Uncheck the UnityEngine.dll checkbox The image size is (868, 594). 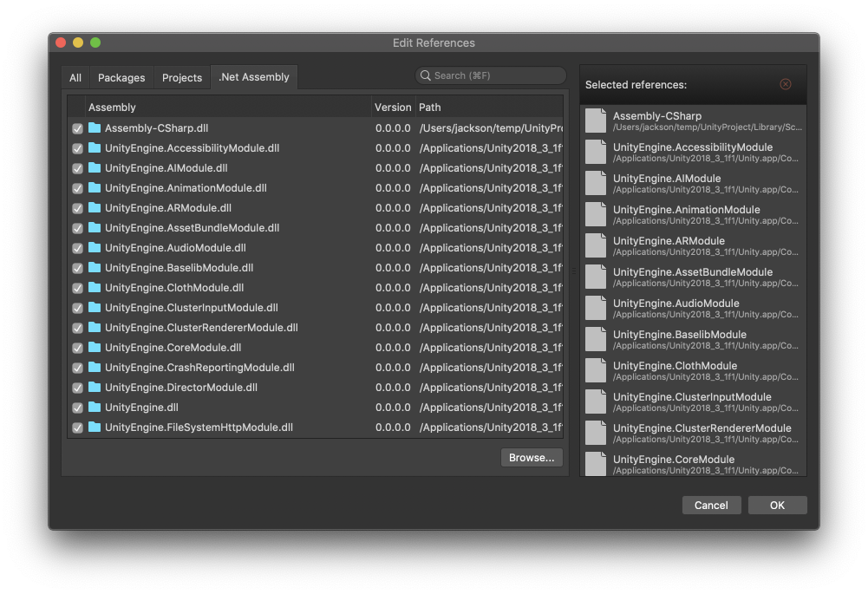pyautogui.click(x=77, y=408)
